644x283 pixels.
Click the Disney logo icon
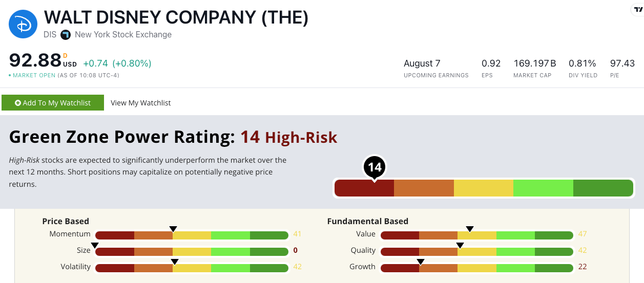[x=23, y=24]
